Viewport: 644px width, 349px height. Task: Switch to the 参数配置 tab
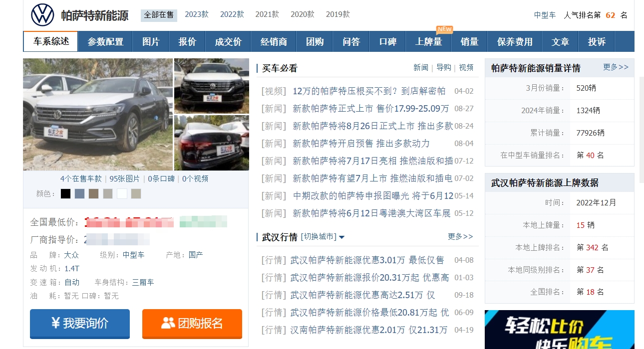pyautogui.click(x=105, y=42)
